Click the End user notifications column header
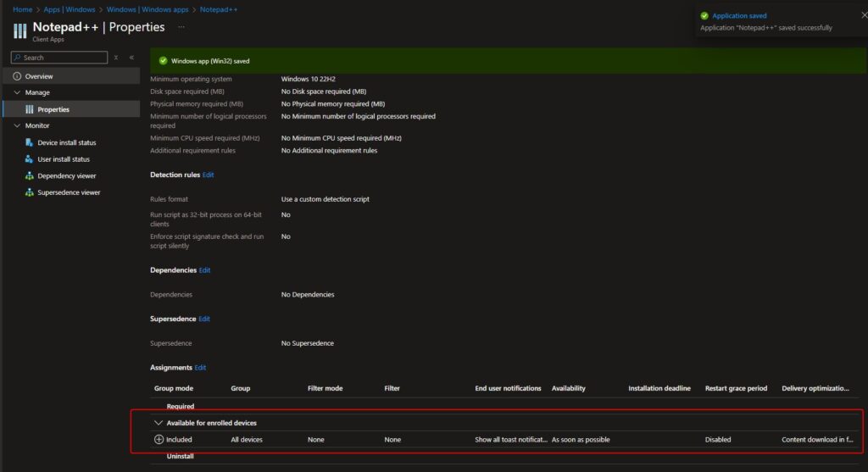868x472 pixels. point(509,388)
